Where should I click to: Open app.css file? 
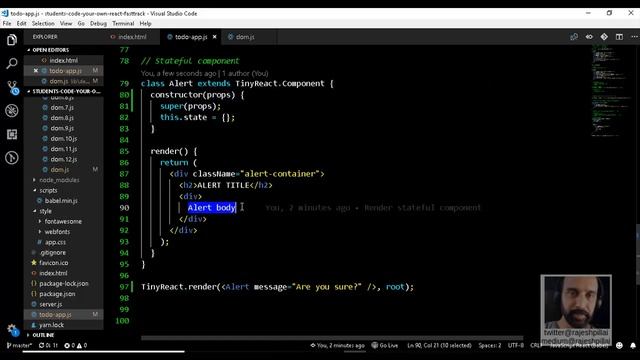pos(55,242)
